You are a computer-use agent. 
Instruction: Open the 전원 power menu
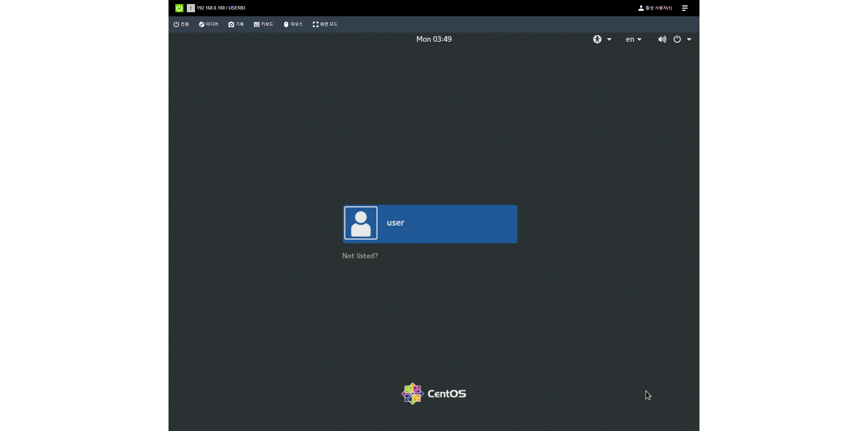pos(181,24)
